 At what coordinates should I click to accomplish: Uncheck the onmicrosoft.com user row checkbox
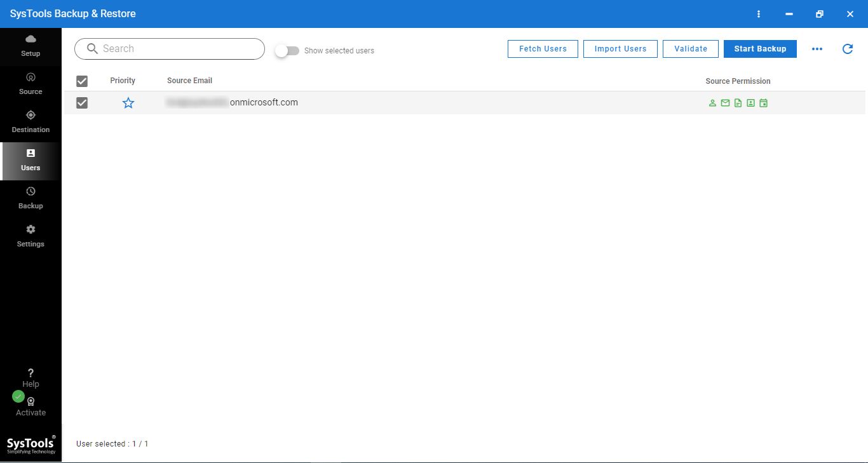point(82,103)
